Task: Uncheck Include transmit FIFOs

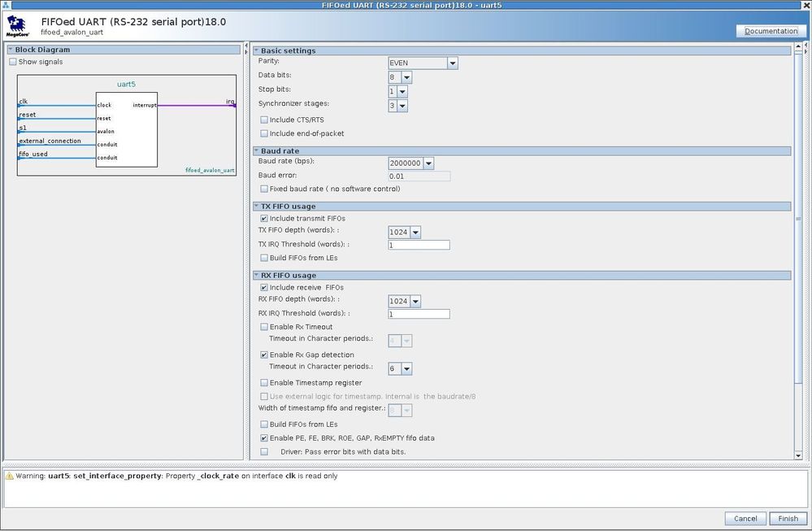Action: click(x=264, y=219)
